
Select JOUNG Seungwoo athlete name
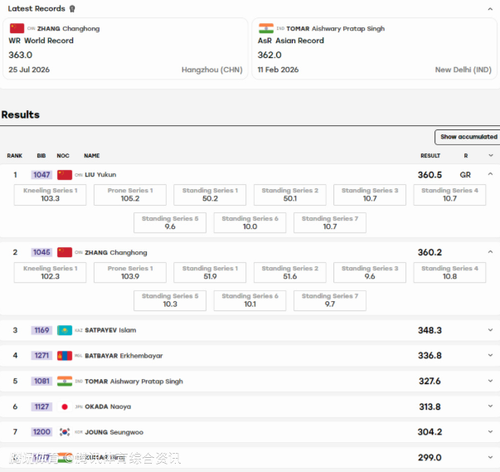[x=114, y=432]
